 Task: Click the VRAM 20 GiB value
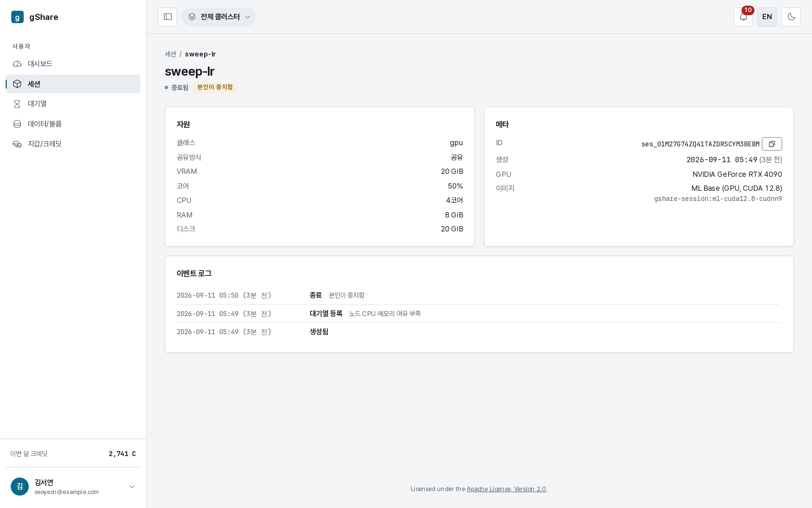pyautogui.click(x=452, y=171)
